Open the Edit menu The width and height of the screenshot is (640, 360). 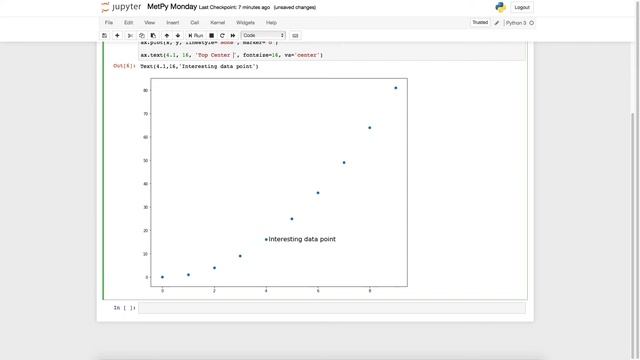tap(129, 22)
